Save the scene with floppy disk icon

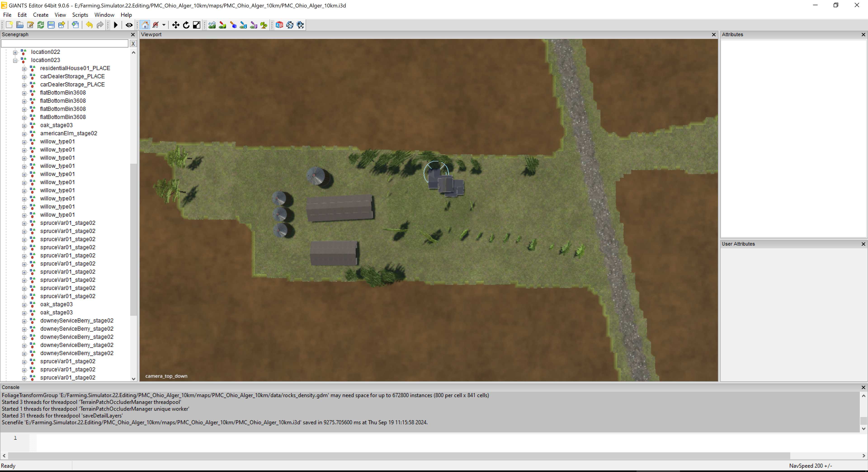point(51,25)
